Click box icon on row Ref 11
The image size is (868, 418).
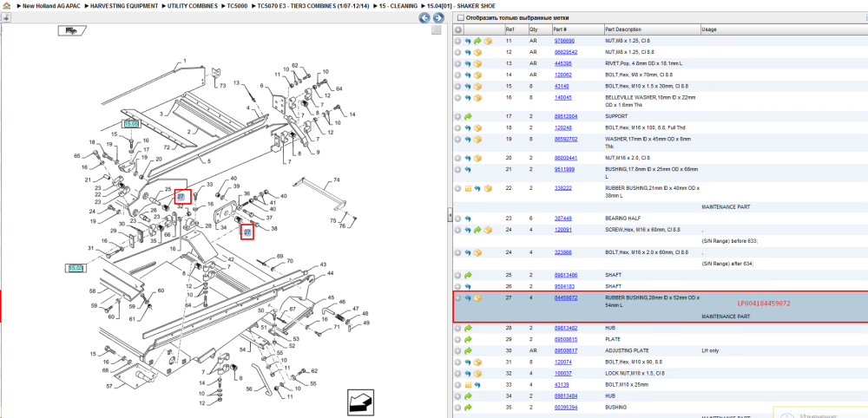coord(488,41)
